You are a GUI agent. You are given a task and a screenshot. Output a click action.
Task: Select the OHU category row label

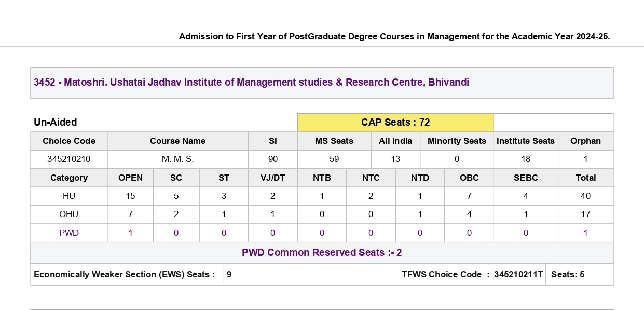[x=69, y=214]
